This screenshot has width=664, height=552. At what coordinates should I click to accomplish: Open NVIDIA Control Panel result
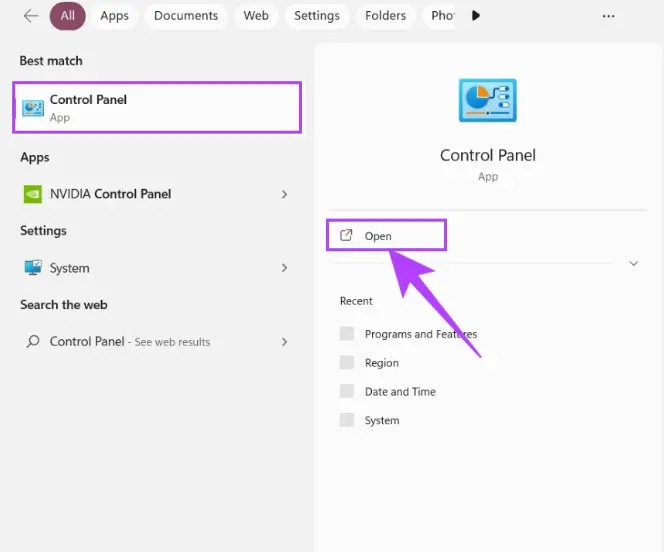click(x=157, y=194)
